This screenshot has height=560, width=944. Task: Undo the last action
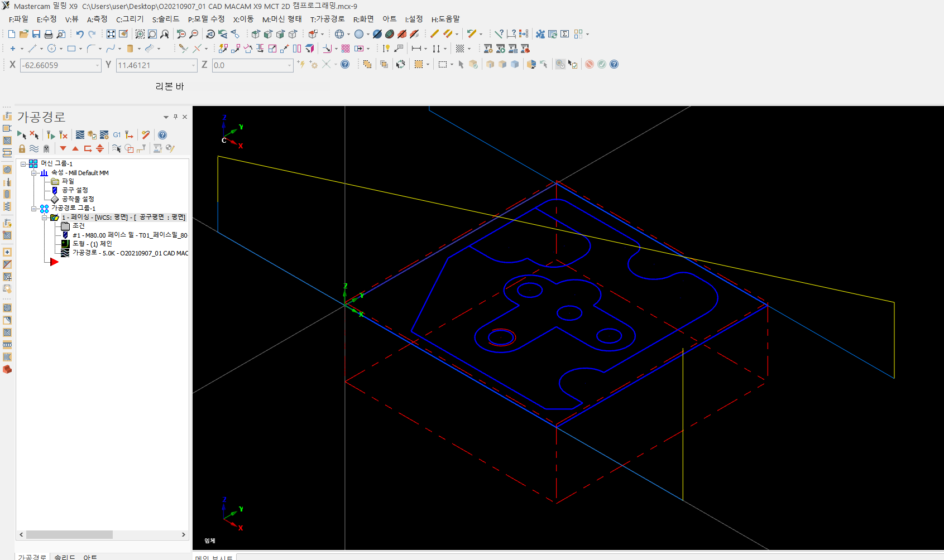(x=80, y=34)
